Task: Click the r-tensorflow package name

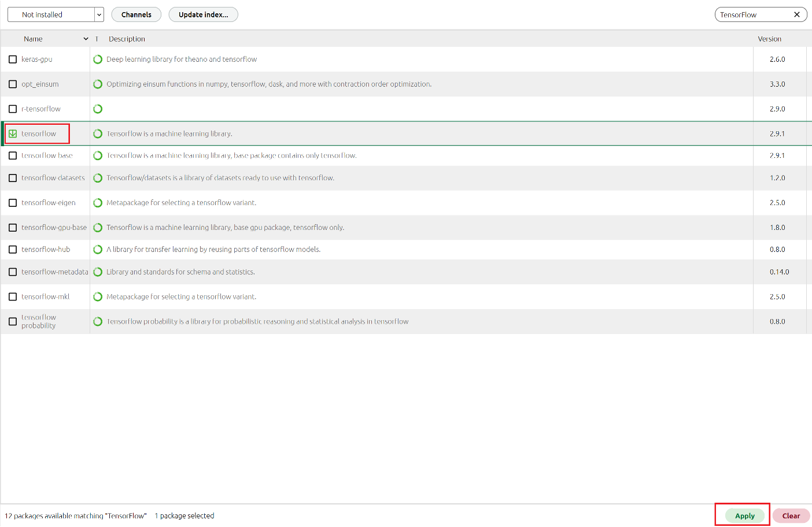Action: click(41, 109)
